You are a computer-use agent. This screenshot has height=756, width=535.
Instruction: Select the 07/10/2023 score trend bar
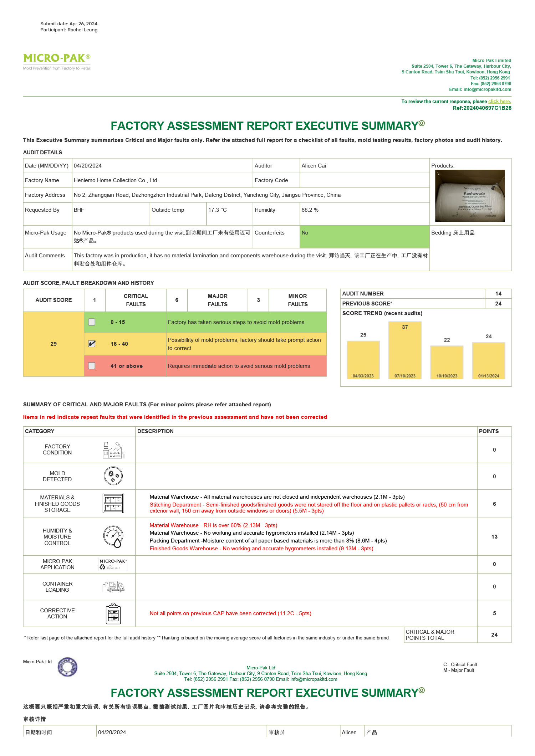pos(405,350)
